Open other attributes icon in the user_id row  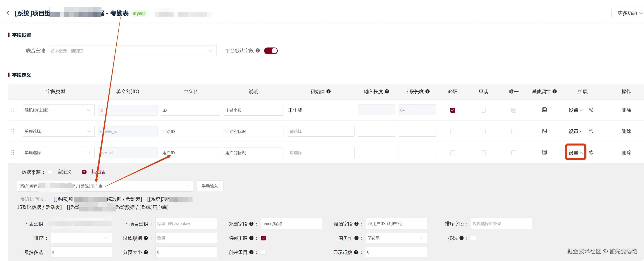coord(544,152)
